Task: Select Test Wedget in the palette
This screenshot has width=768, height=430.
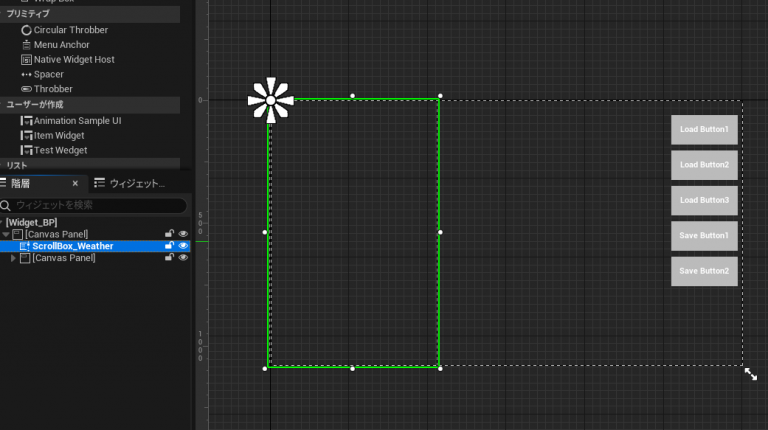Action: (60, 151)
